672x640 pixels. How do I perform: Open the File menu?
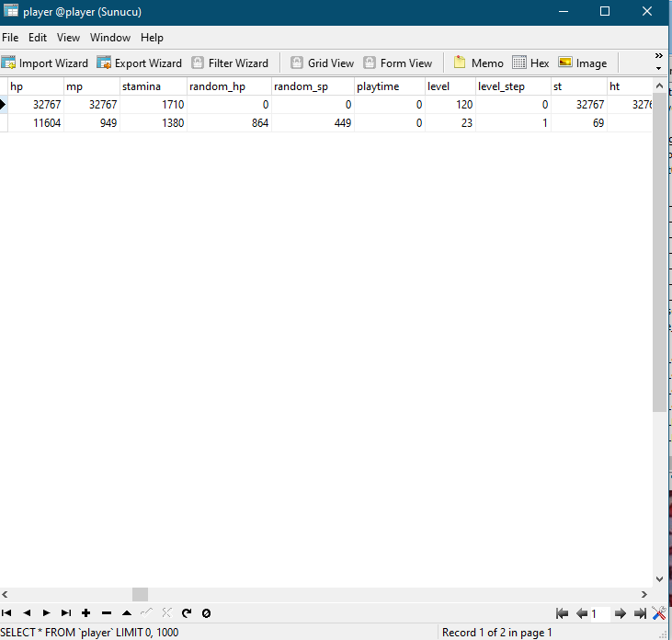click(10, 38)
